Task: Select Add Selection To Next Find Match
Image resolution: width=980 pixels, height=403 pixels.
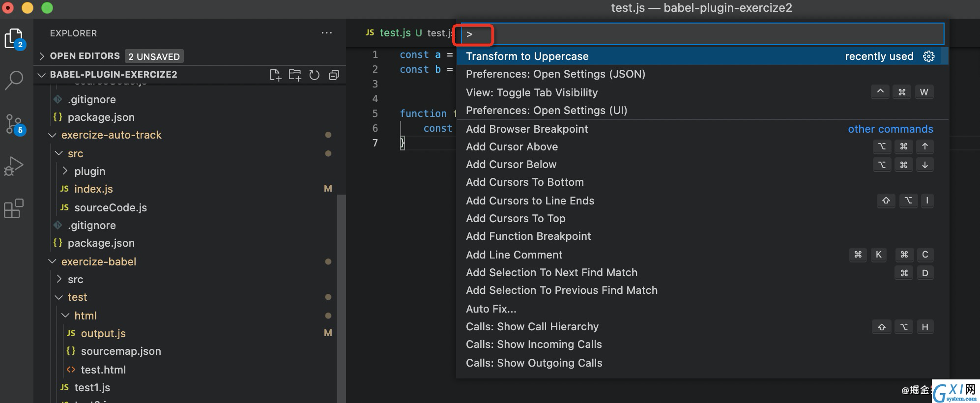Action: pos(702,272)
